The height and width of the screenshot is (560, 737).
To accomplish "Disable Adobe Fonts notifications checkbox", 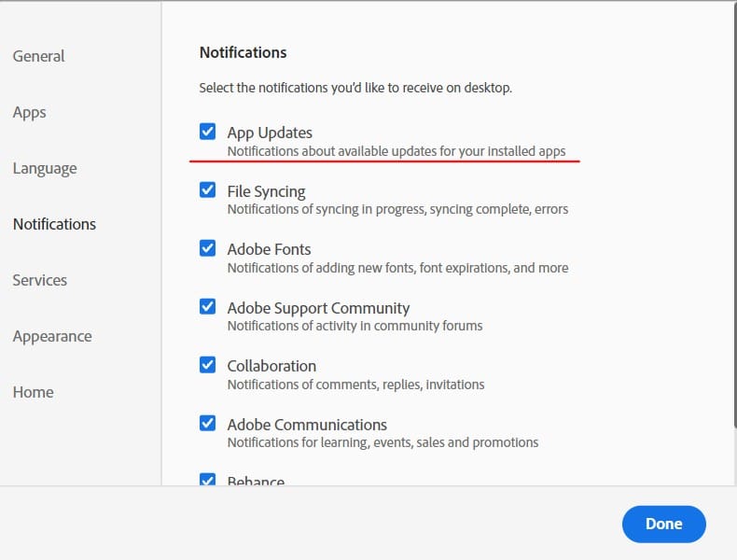I will 208,248.
